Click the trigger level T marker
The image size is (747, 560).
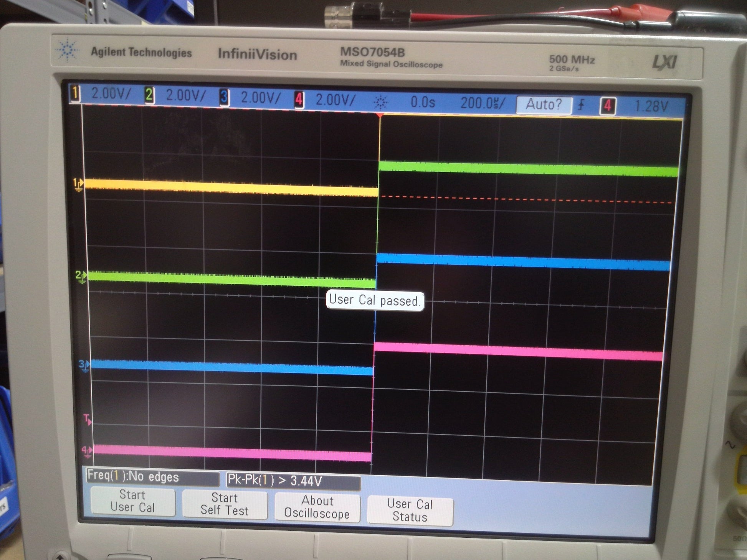[x=88, y=419]
